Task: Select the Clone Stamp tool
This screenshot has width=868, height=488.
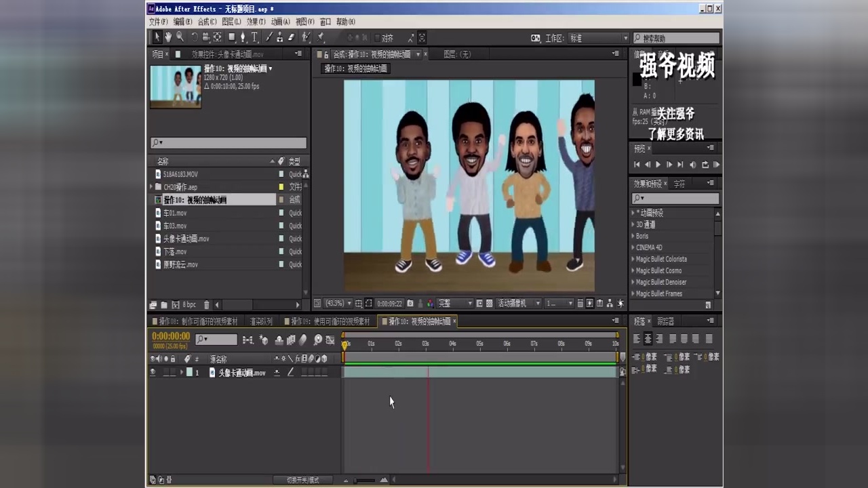Action: (x=280, y=37)
